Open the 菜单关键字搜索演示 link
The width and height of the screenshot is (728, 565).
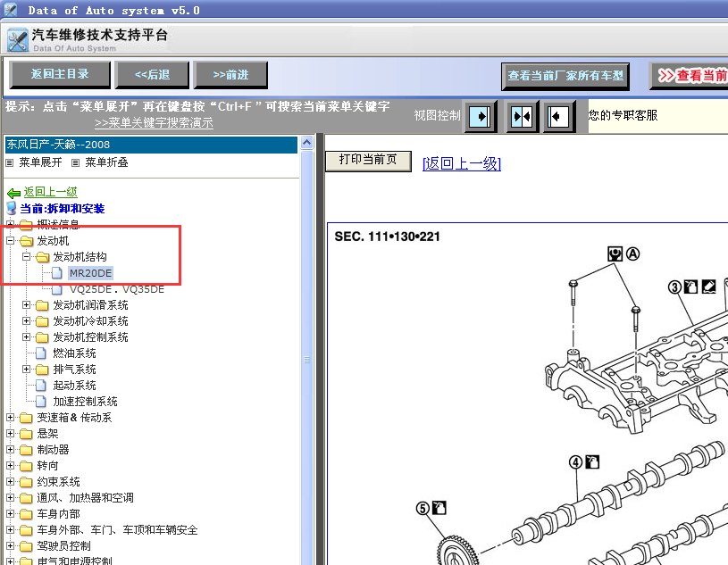(154, 123)
